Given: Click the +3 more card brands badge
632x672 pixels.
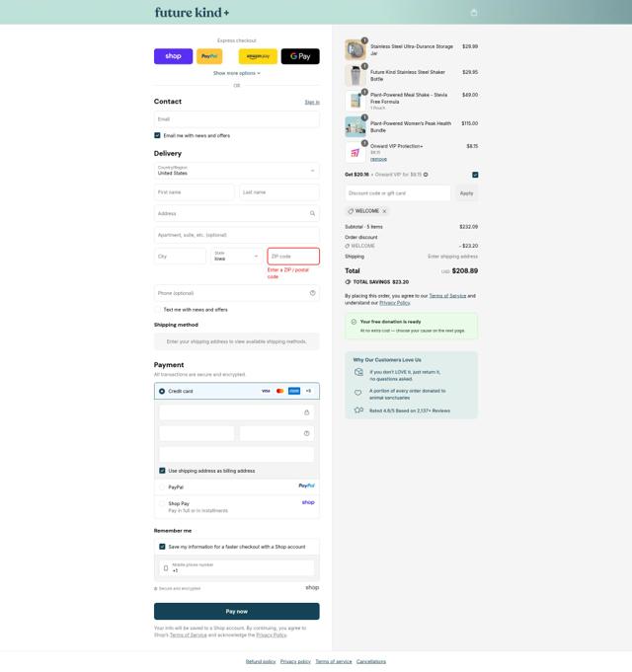Looking at the screenshot, I should pyautogui.click(x=308, y=391).
